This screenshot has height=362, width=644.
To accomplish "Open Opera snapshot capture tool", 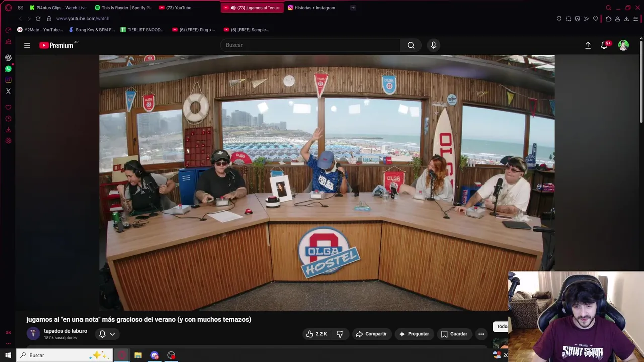I will 569,19.
